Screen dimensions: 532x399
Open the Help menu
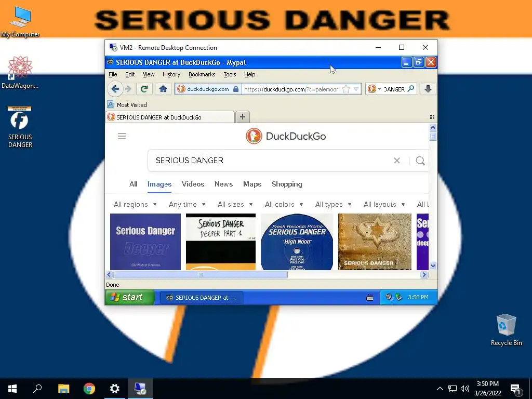250,74
